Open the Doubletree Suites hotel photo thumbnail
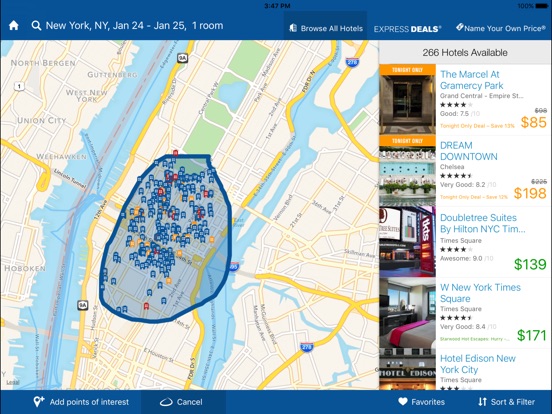Screen dimensions: 552x414 tap(407, 242)
